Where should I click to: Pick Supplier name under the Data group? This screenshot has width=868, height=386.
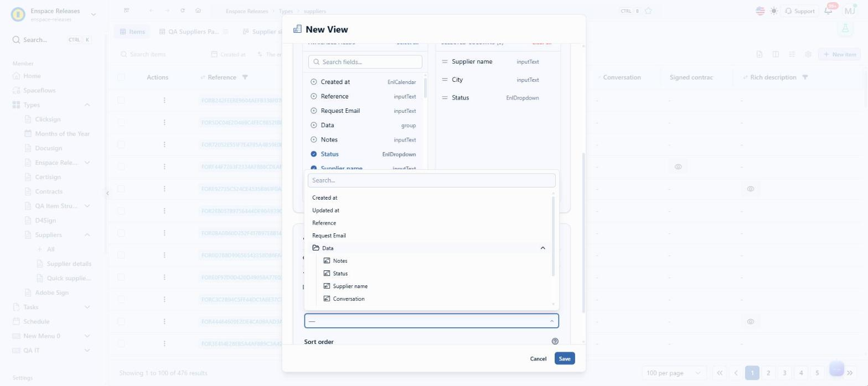[x=350, y=286]
